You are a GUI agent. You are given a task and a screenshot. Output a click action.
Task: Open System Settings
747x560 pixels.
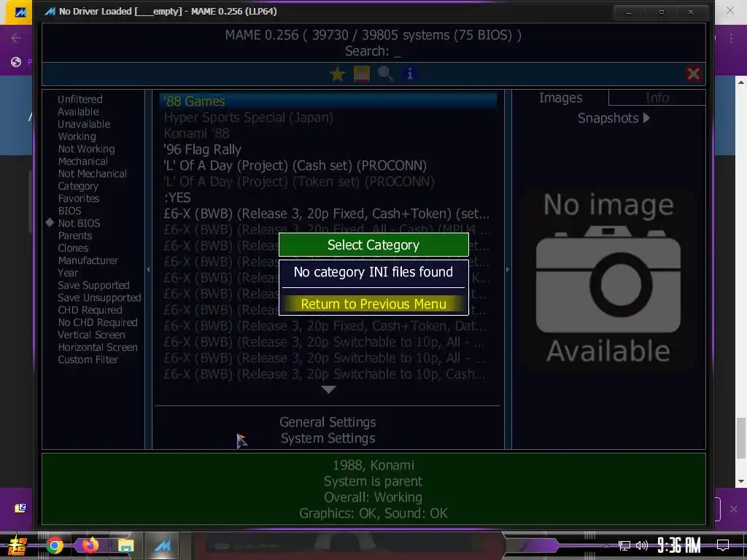pyautogui.click(x=328, y=438)
